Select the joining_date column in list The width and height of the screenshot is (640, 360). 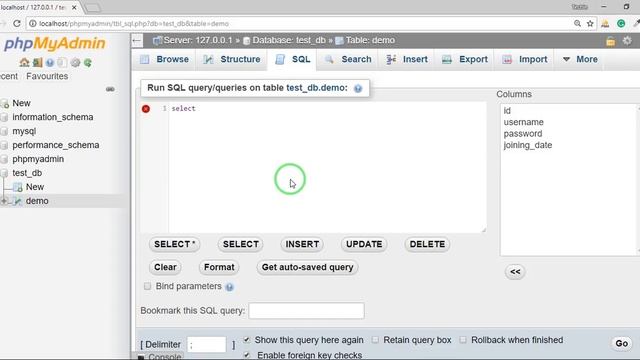[x=528, y=145]
